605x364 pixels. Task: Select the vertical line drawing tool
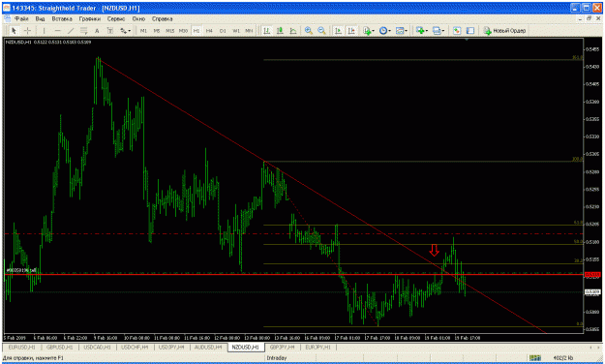(x=44, y=30)
